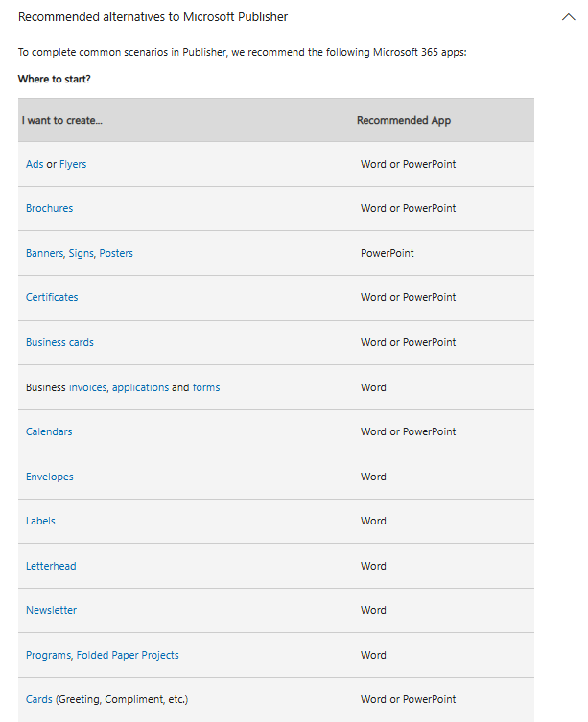Open the Cards link
This screenshot has width=588, height=722.
[x=39, y=699]
